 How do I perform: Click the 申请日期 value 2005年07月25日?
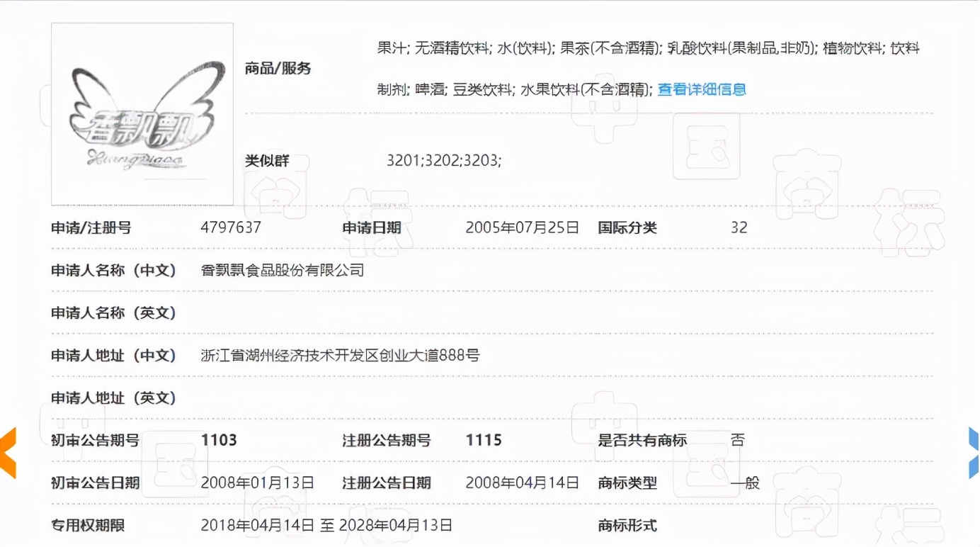(521, 227)
